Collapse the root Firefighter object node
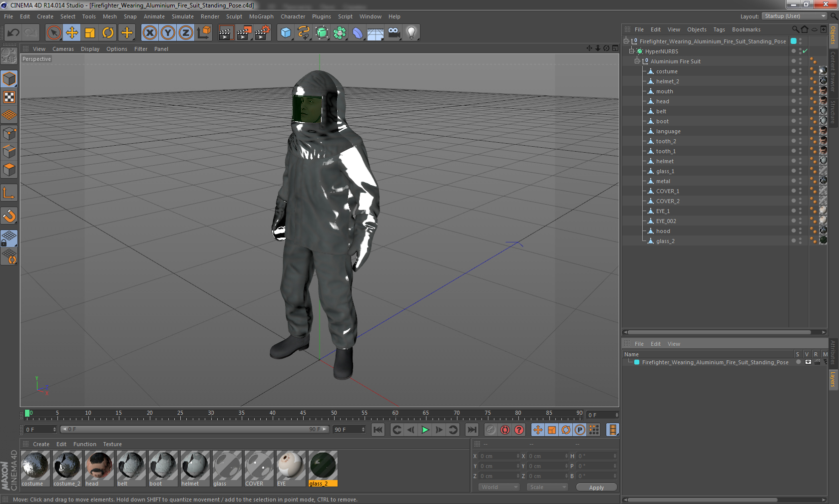Image resolution: width=839 pixels, height=504 pixels. click(x=626, y=41)
